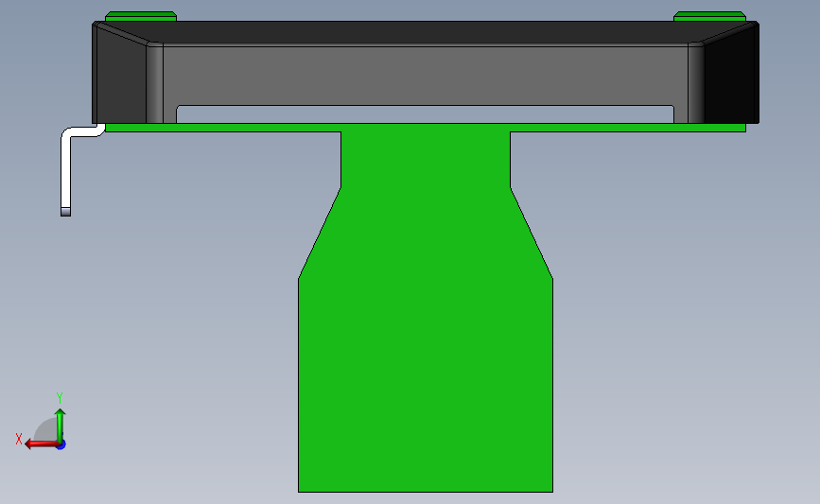Select the dark left end cap of connector
Viewport: 820px width, 504px height.
(x=119, y=76)
